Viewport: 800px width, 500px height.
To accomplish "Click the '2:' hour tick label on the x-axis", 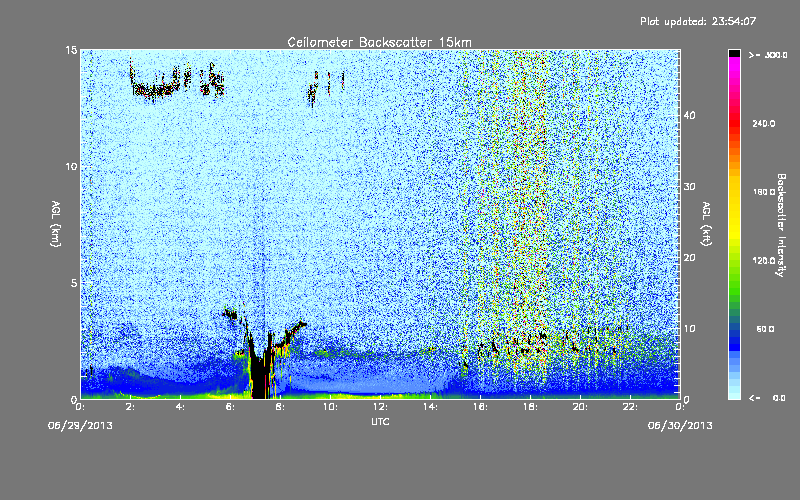I will [131, 407].
